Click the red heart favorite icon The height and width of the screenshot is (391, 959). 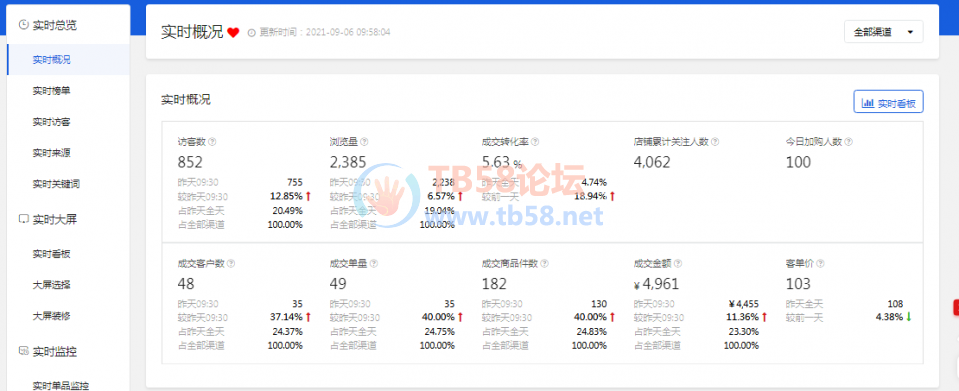click(x=233, y=32)
